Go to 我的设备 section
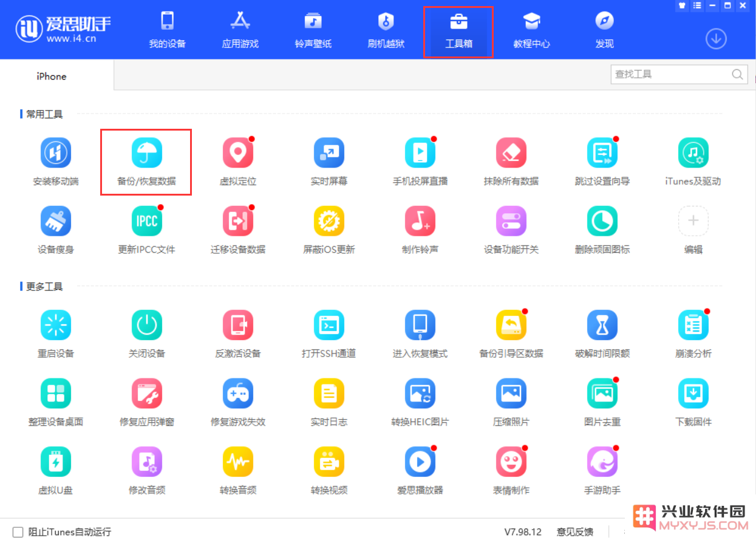The width and height of the screenshot is (756, 540). coord(168,30)
